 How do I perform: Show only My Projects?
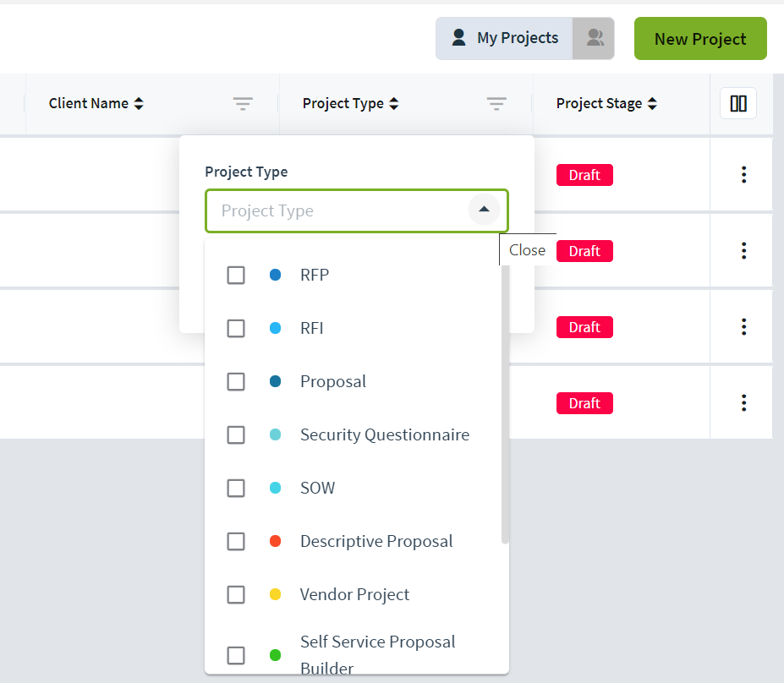[x=505, y=38]
